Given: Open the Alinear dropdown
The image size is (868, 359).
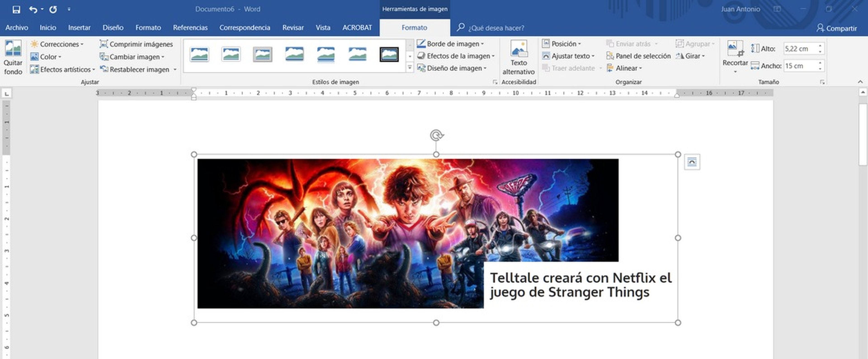Looking at the screenshot, I should pyautogui.click(x=624, y=68).
